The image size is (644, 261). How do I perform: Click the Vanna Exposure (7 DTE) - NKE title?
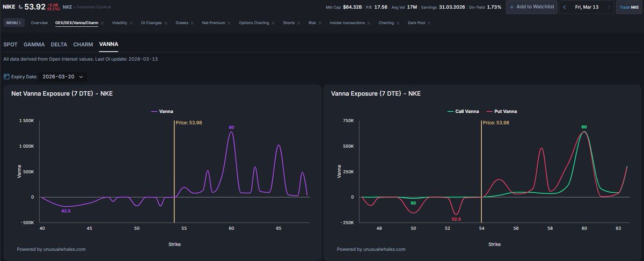[376, 93]
